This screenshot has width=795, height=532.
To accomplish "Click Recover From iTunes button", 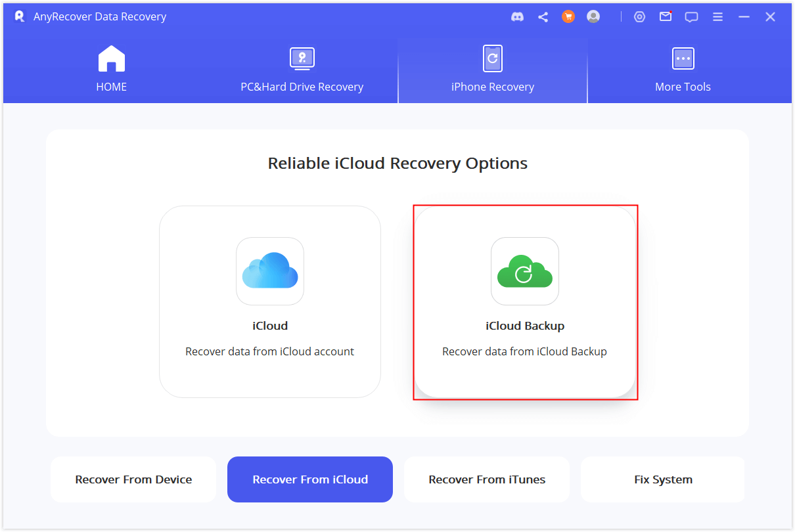I will (x=487, y=479).
